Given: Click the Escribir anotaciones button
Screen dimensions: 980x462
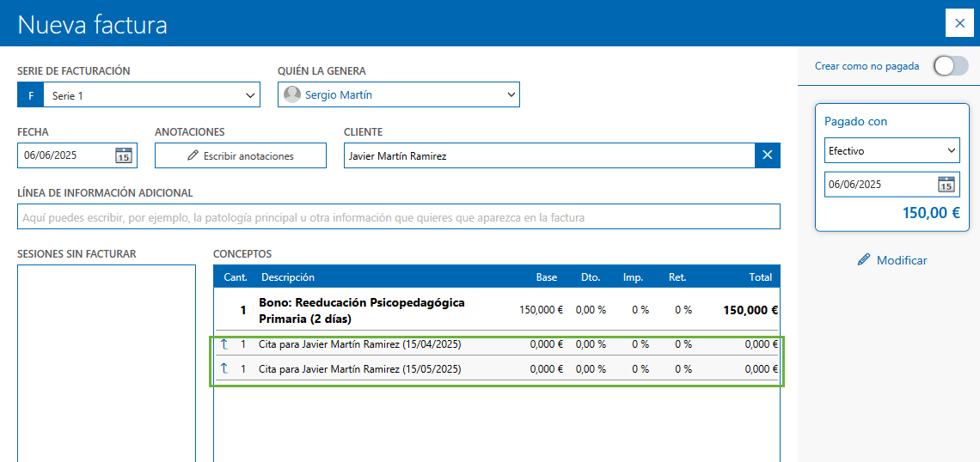Looking at the screenshot, I should coord(241,155).
